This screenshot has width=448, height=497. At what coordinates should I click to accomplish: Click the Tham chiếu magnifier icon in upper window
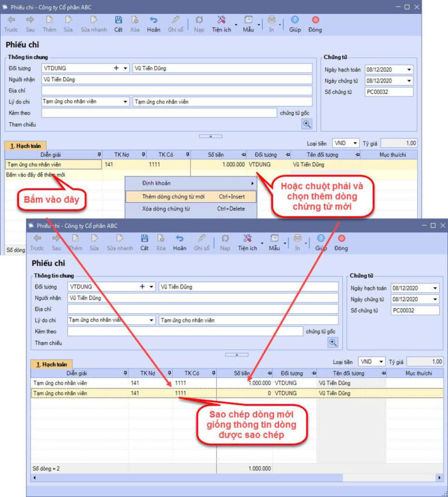[307, 124]
